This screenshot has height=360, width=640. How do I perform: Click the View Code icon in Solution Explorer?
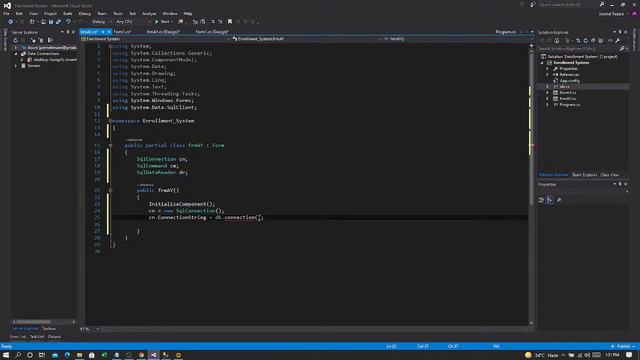coord(610,40)
